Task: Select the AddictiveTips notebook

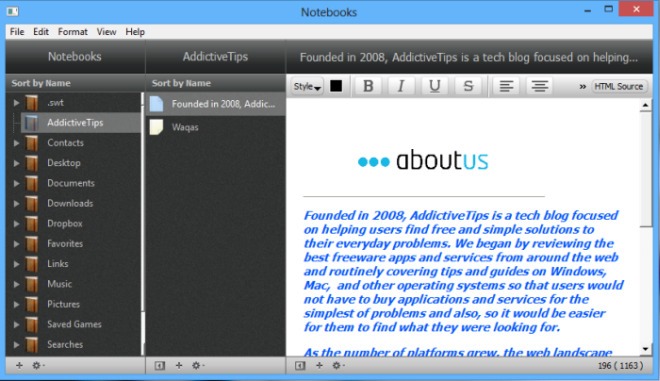Action: point(80,123)
